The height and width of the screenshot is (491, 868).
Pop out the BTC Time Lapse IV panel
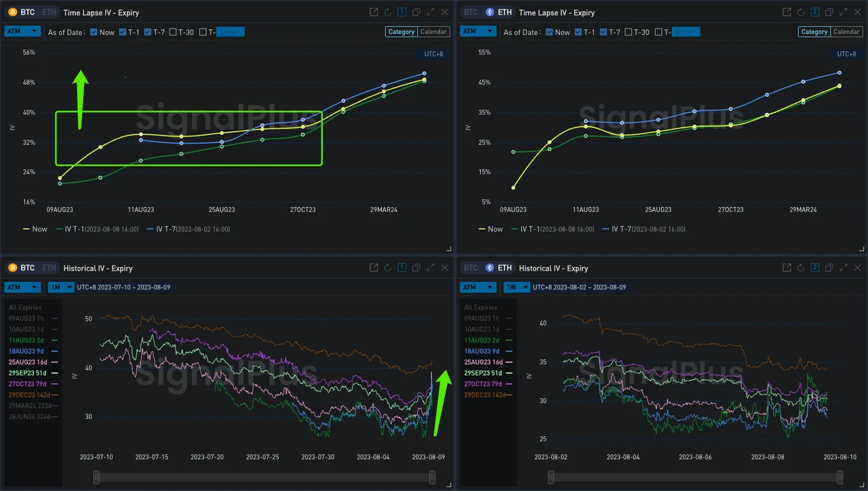tap(374, 12)
